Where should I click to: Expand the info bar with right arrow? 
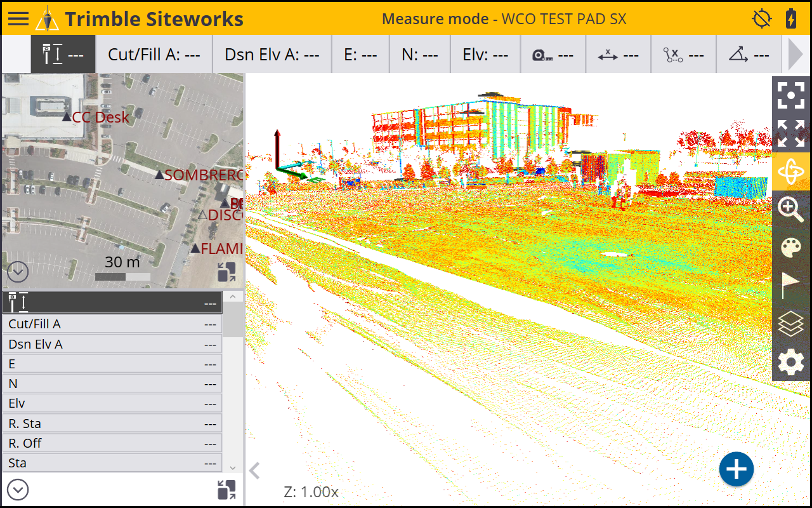point(796,54)
